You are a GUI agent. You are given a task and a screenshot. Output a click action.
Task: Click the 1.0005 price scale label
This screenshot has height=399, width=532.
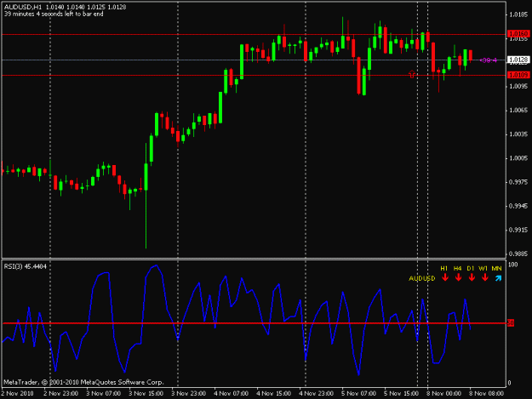point(518,158)
